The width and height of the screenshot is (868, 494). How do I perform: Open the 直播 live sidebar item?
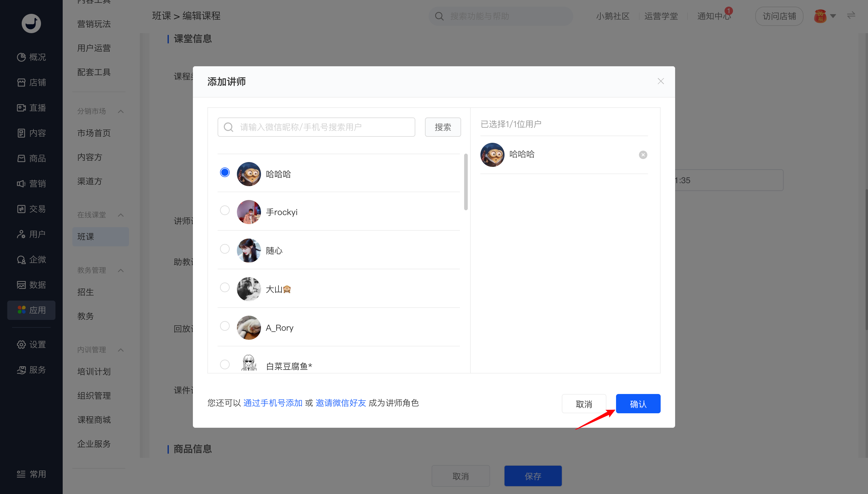coord(31,108)
